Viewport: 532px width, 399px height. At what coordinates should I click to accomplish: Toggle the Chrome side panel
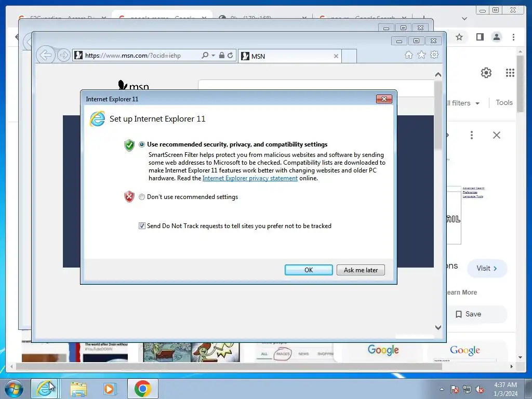[480, 37]
